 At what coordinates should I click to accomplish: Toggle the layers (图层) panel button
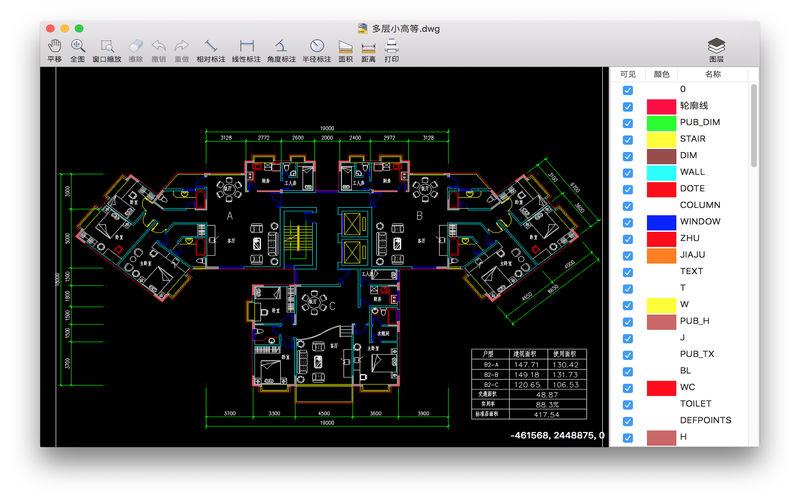coord(716,51)
